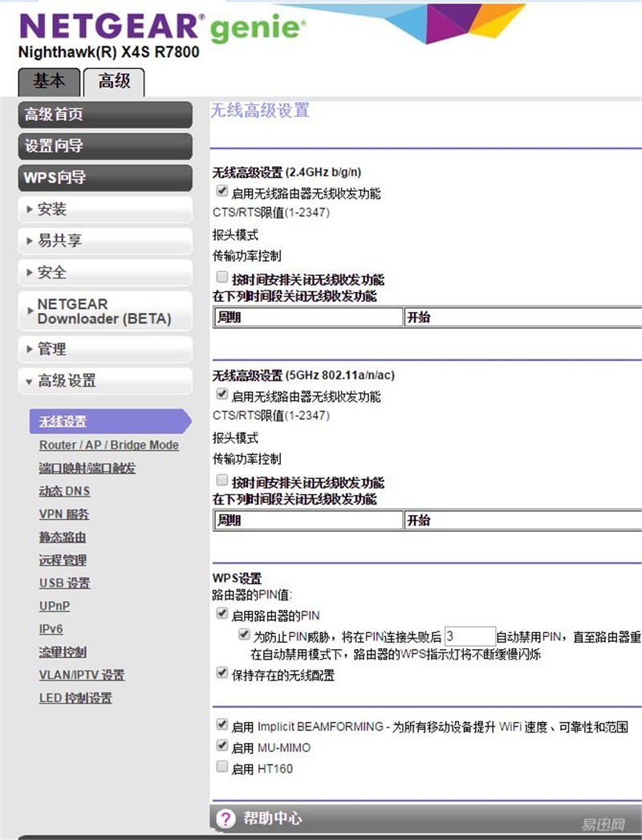Enable the 启用HT160 checkbox
This screenshot has height=840, width=642.
[221, 766]
